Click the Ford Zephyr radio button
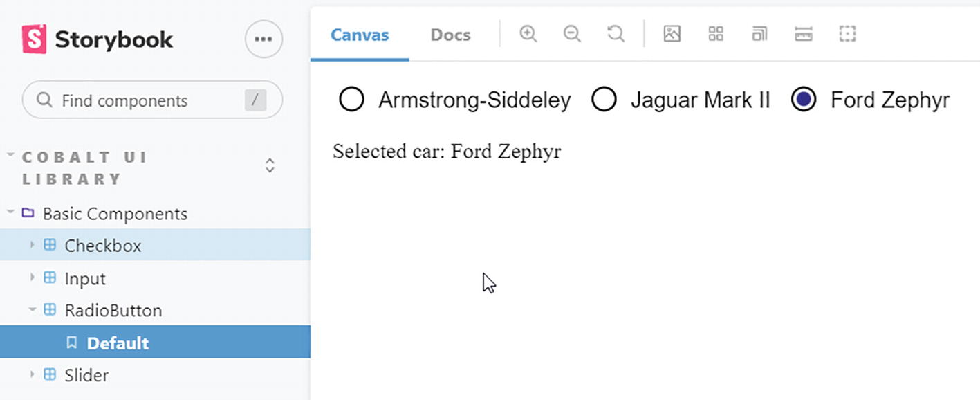The image size is (980, 400). (804, 100)
